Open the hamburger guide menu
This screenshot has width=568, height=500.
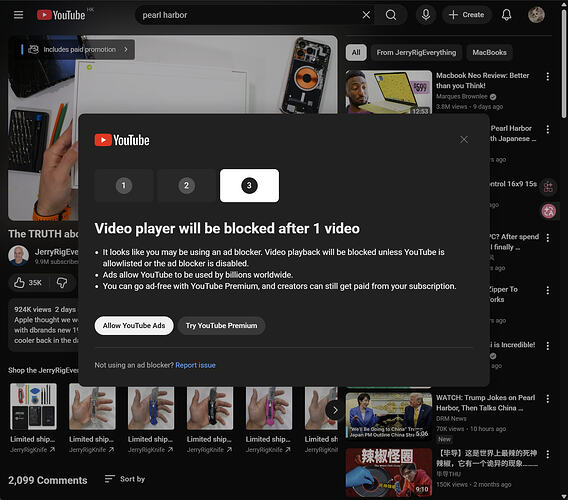[18, 15]
